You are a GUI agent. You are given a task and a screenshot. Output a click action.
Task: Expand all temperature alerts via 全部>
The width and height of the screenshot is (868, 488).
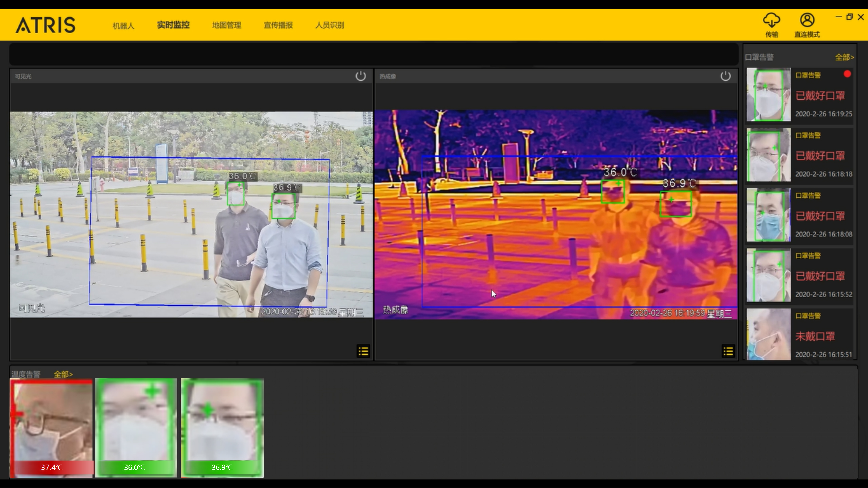pos(63,374)
